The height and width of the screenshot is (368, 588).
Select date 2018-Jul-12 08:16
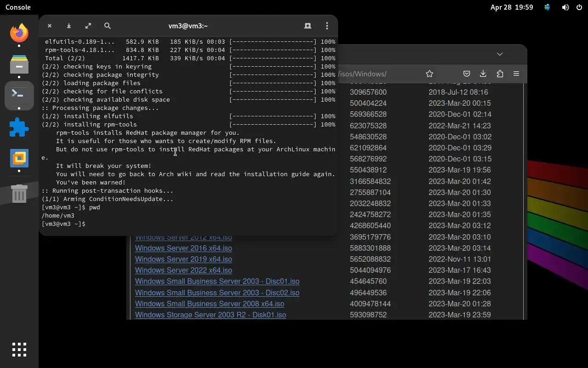tap(458, 92)
